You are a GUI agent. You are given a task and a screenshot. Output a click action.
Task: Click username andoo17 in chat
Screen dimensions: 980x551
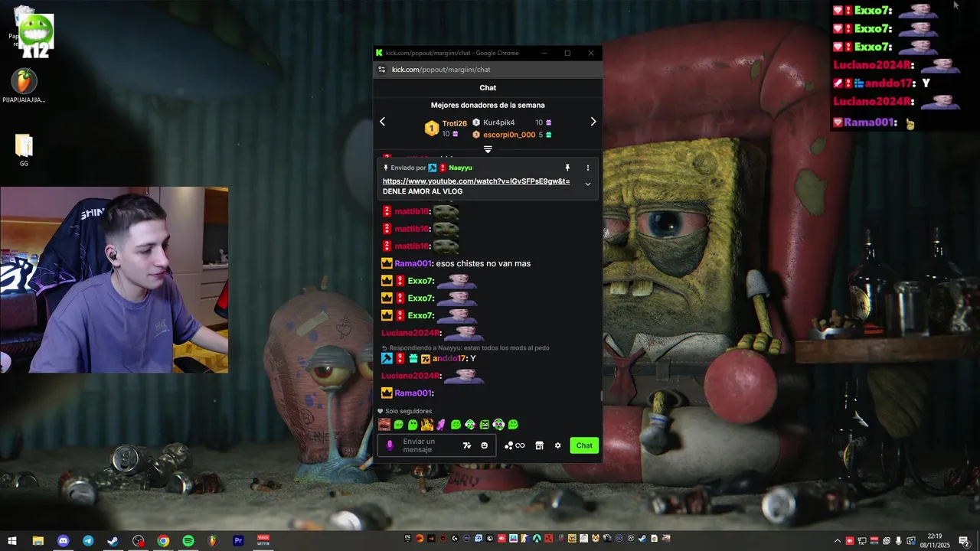[x=449, y=358]
